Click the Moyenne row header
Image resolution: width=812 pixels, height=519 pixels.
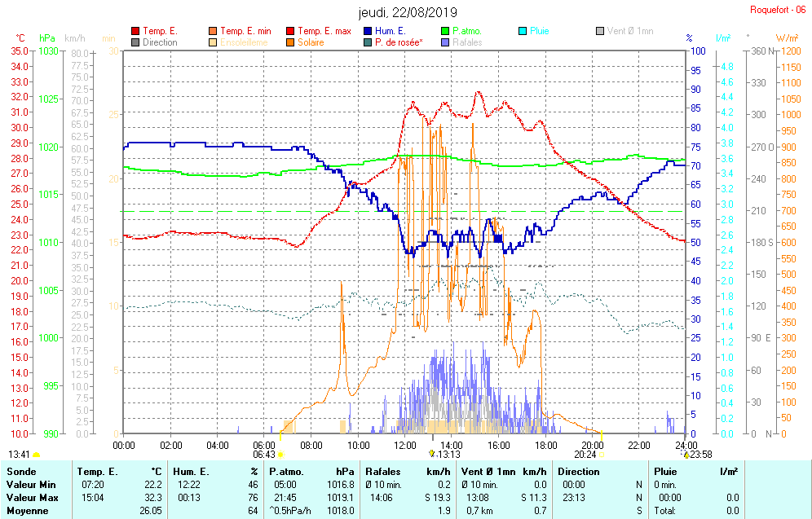[x=28, y=511]
